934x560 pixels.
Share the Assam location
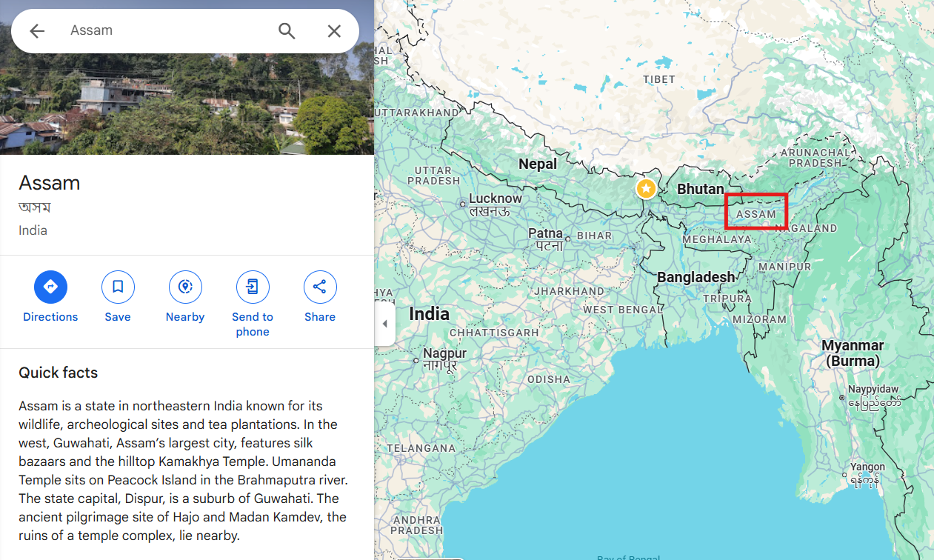pyautogui.click(x=320, y=287)
